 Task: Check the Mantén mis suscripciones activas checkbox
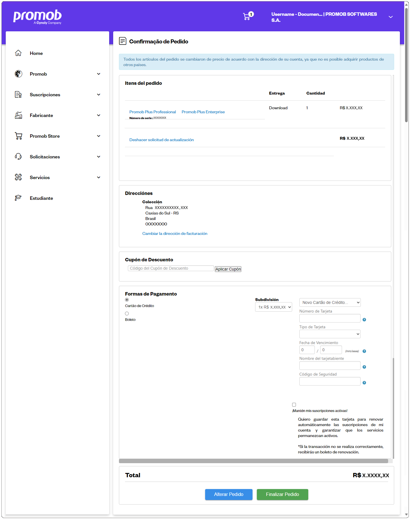click(294, 405)
